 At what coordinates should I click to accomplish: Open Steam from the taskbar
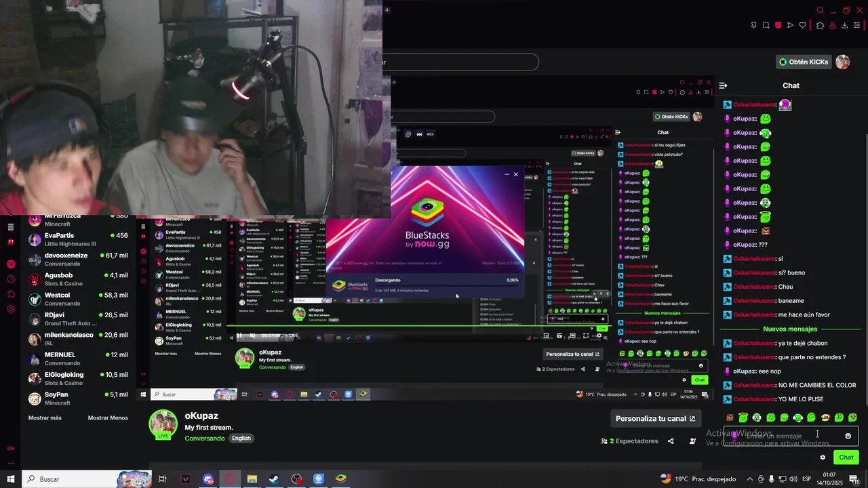coord(274,479)
